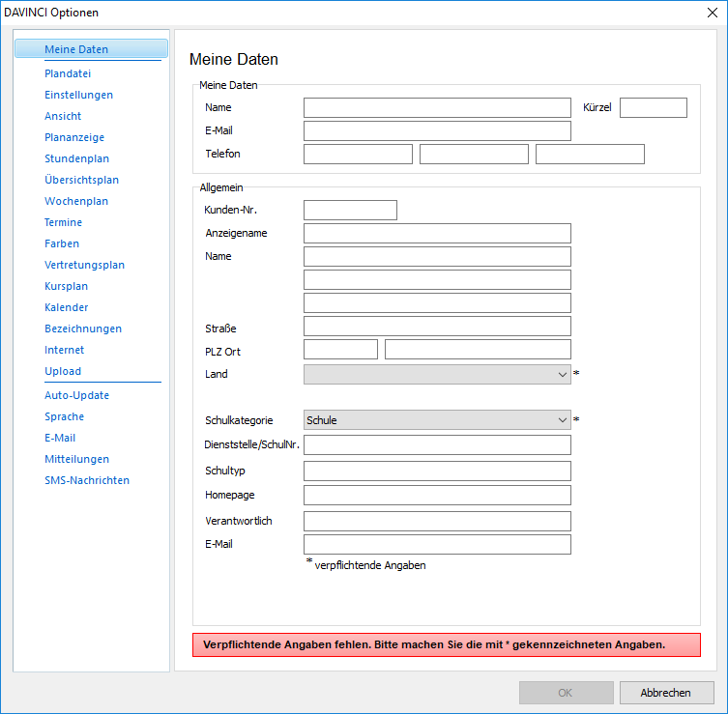Go to E-Mail settings in the sidebar
728x714 pixels.
tap(60, 438)
